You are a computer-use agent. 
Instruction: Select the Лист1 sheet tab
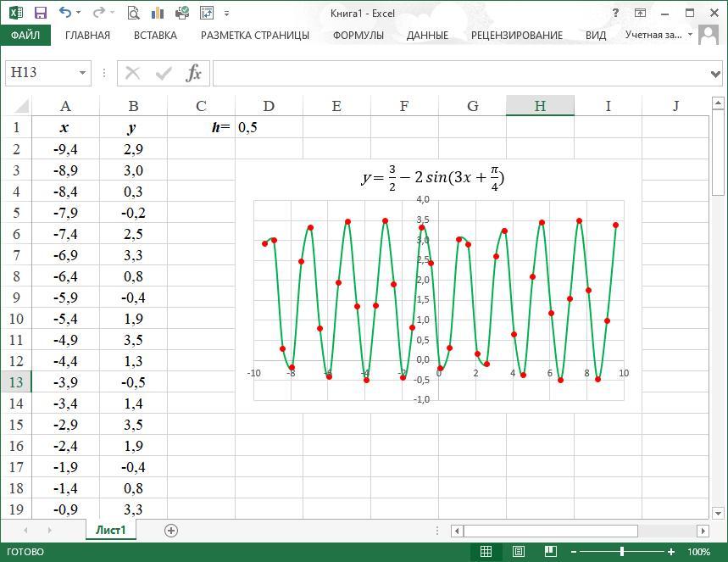pyautogui.click(x=111, y=530)
